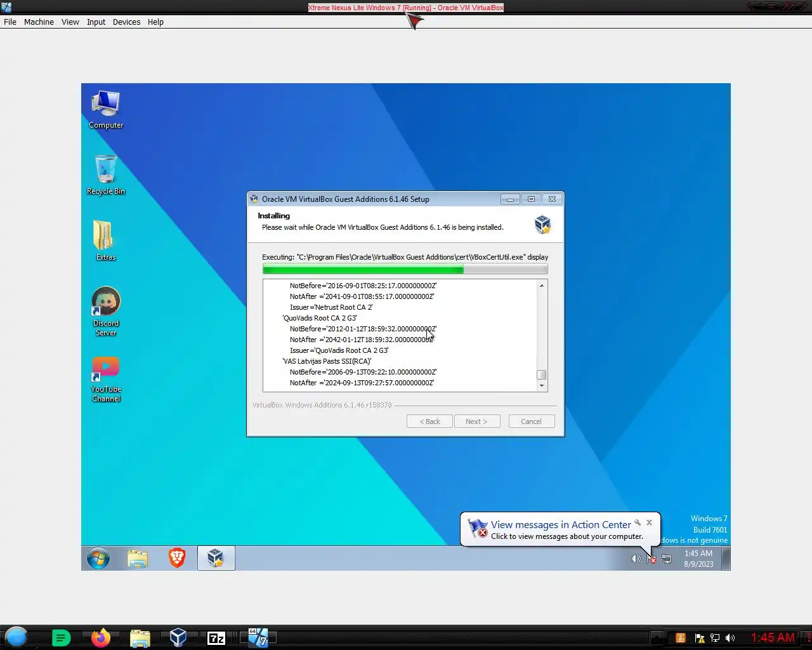Click the log list scrollbar up arrow
Screen dimensions: 812x650
(542, 286)
